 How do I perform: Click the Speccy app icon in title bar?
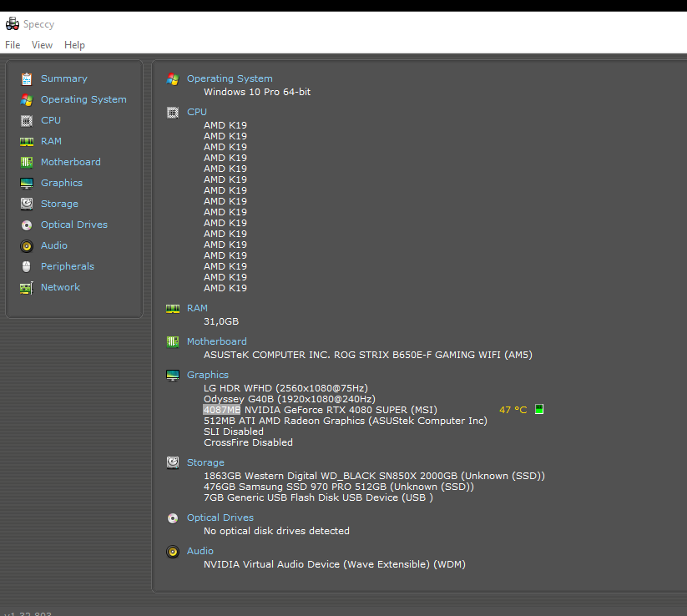(x=13, y=24)
